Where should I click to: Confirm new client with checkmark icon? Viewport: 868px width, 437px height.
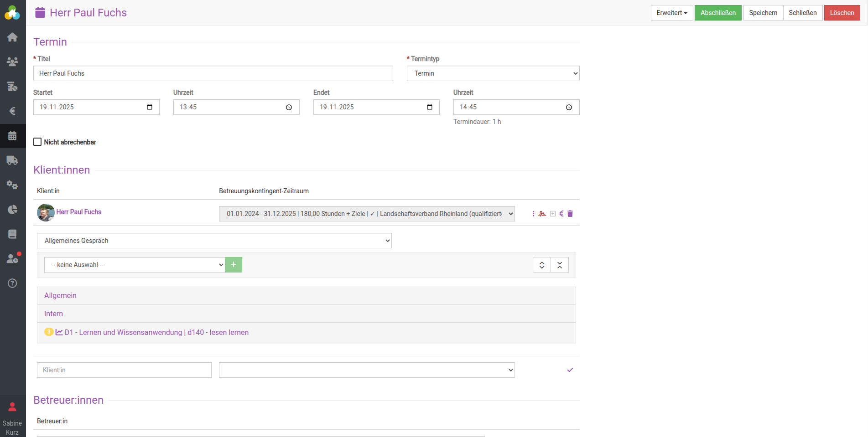[x=570, y=370]
